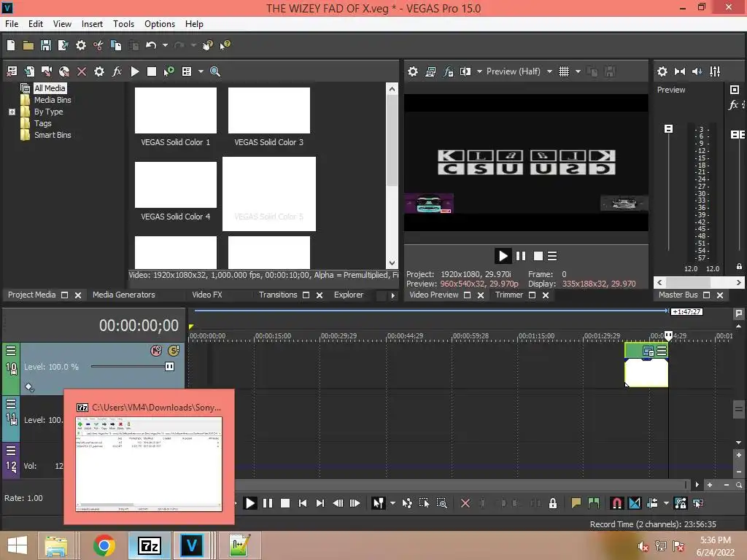Open Chrome from the Windows taskbar
Screen dimensions: 747x560
coord(104,545)
